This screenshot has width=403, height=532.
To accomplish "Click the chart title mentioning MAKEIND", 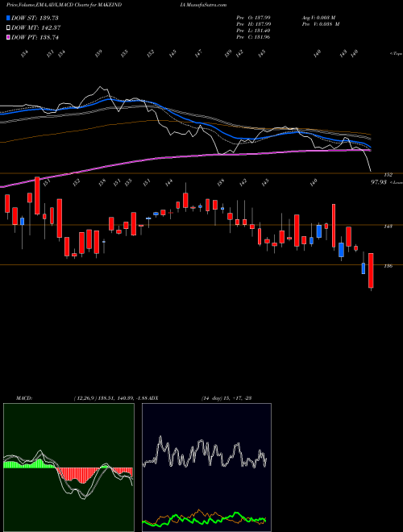I will point(64,5).
